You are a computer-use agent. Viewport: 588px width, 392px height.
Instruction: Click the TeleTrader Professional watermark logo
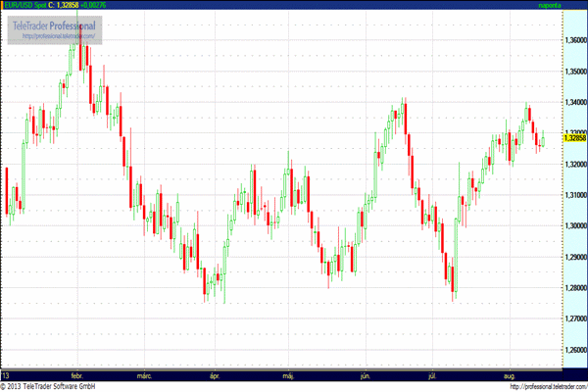pyautogui.click(x=52, y=24)
